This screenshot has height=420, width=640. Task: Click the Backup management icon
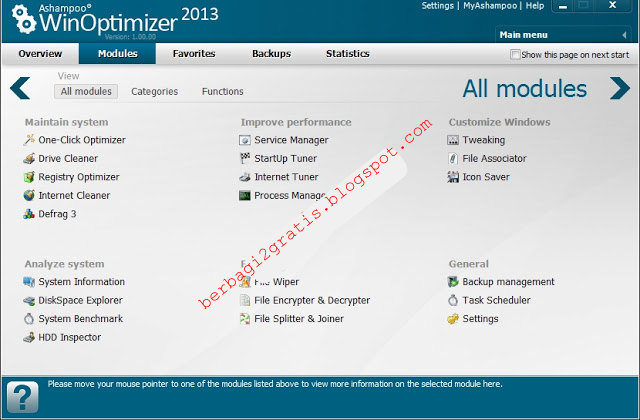[x=453, y=282]
